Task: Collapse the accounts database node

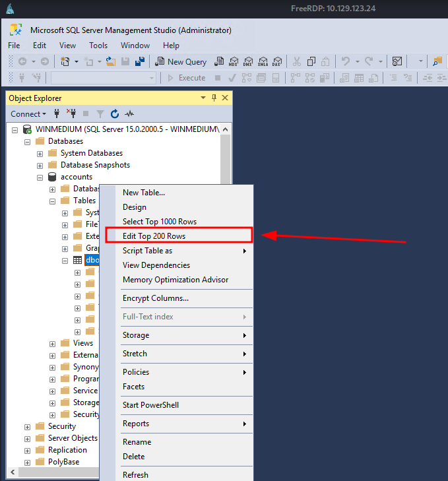Action: pyautogui.click(x=40, y=178)
